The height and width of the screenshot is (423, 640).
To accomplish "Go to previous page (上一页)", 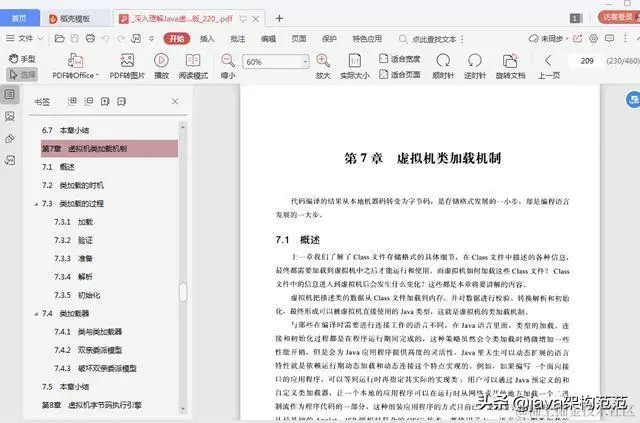I will [x=549, y=66].
